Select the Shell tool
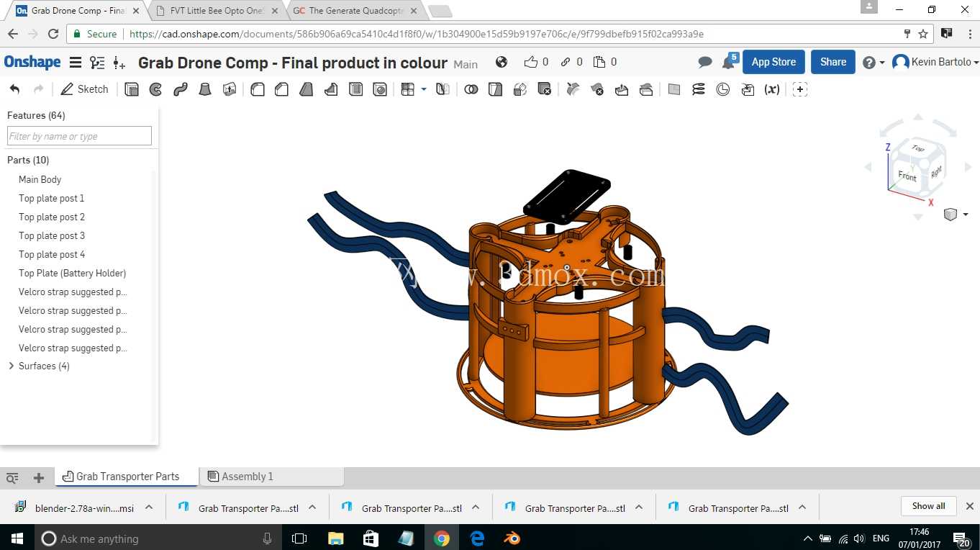 (x=355, y=89)
